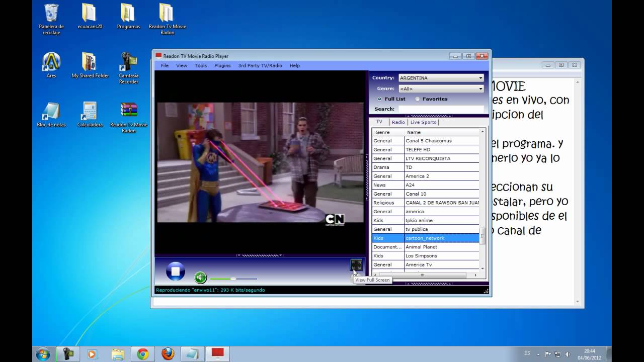The image size is (644, 362).
Task: Switch to the Live Sports tab
Action: pyautogui.click(x=423, y=122)
